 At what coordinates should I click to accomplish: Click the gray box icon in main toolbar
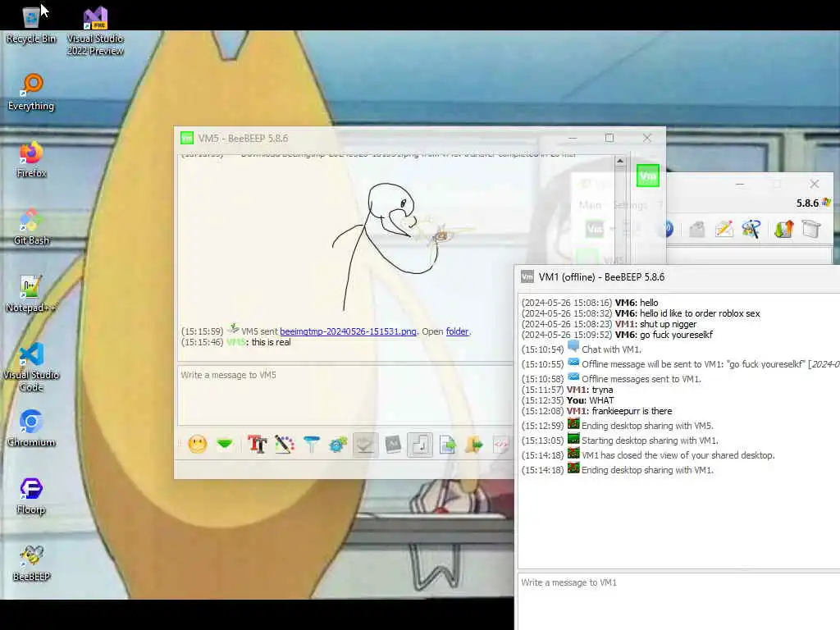(811, 230)
